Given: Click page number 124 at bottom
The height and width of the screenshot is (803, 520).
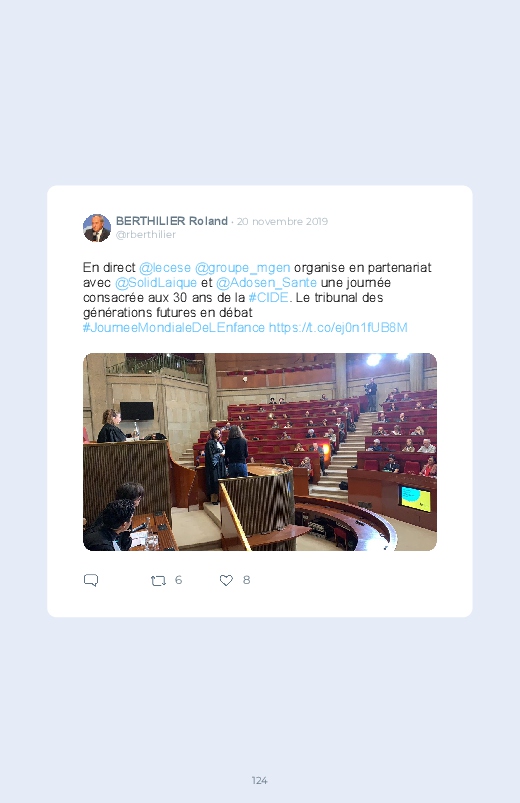Looking at the screenshot, I should click(x=260, y=780).
